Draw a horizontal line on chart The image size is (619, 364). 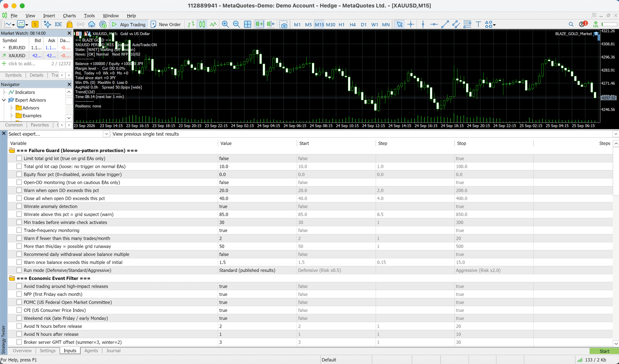434,24
